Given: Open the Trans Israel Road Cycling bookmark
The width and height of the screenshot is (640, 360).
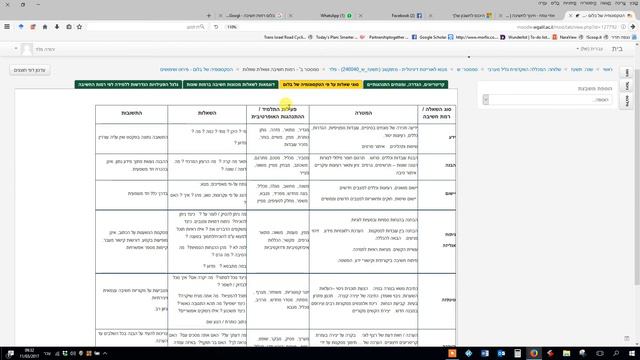Looking at the screenshot, I should [x=288, y=37].
